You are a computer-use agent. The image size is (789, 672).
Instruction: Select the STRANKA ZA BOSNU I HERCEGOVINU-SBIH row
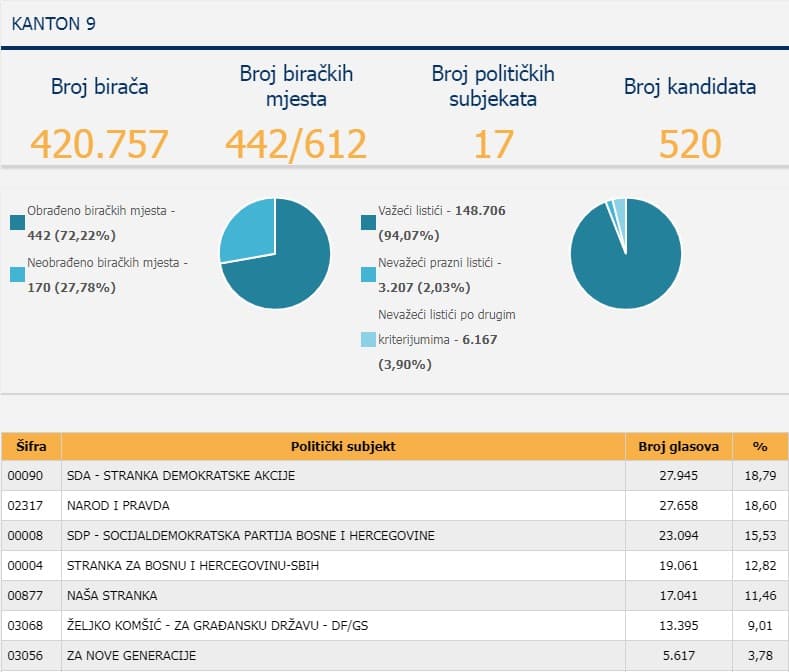(394, 565)
